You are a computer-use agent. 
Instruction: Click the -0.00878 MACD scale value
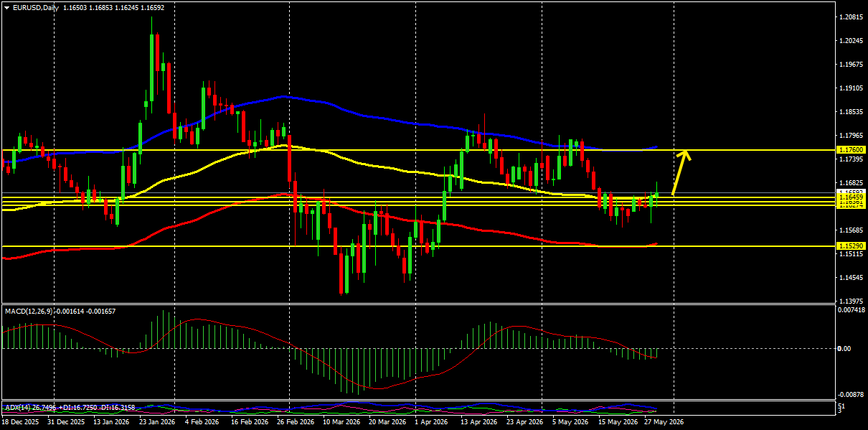click(x=850, y=394)
